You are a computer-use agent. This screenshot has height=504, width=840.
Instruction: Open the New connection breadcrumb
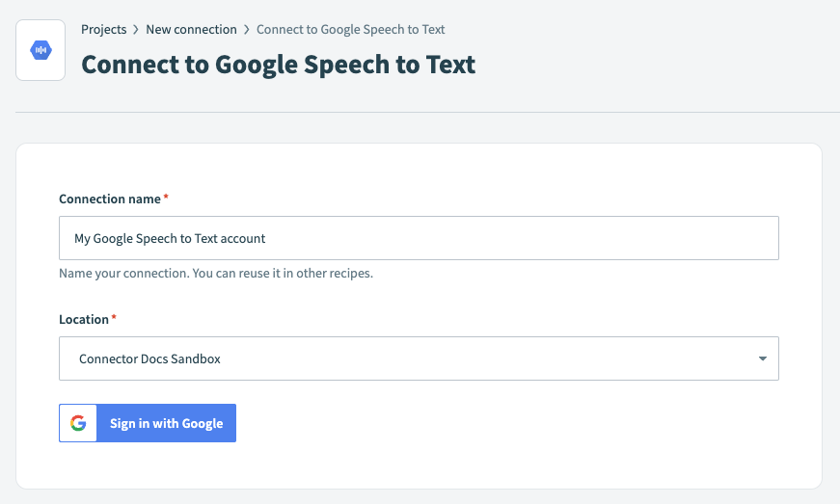tap(191, 30)
